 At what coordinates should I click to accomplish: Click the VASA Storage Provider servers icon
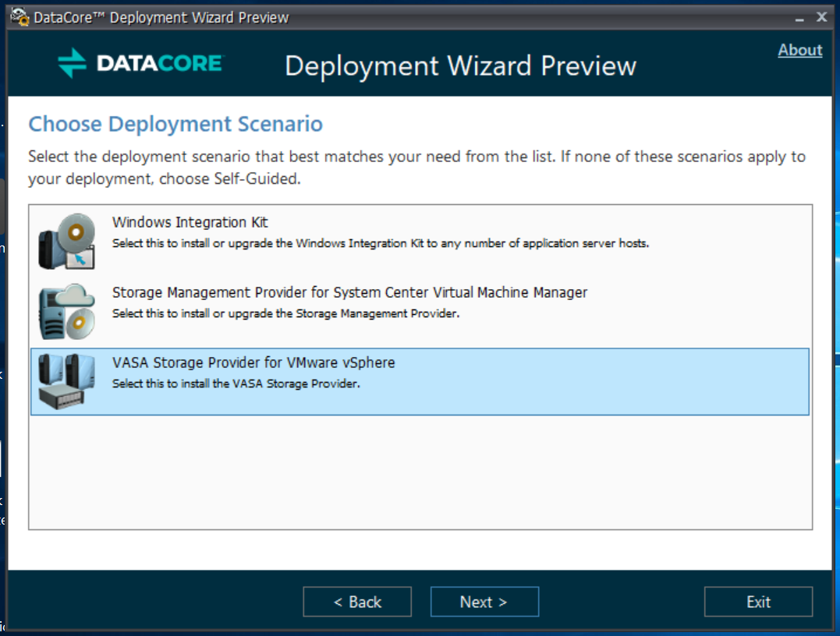pyautogui.click(x=66, y=381)
